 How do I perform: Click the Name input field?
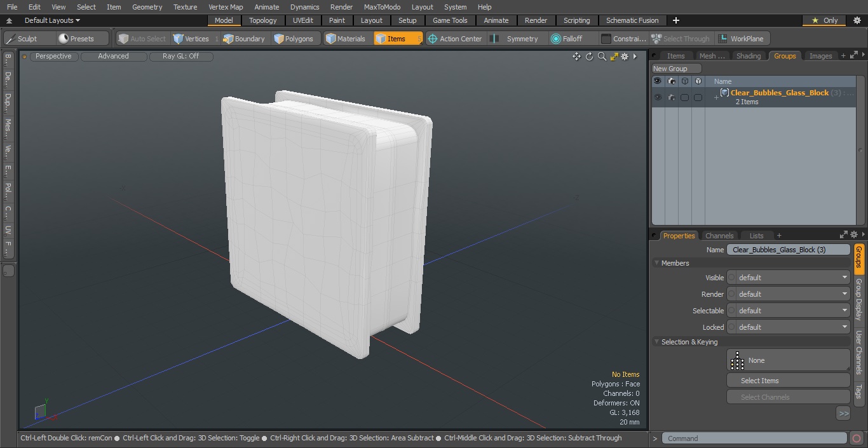click(789, 250)
